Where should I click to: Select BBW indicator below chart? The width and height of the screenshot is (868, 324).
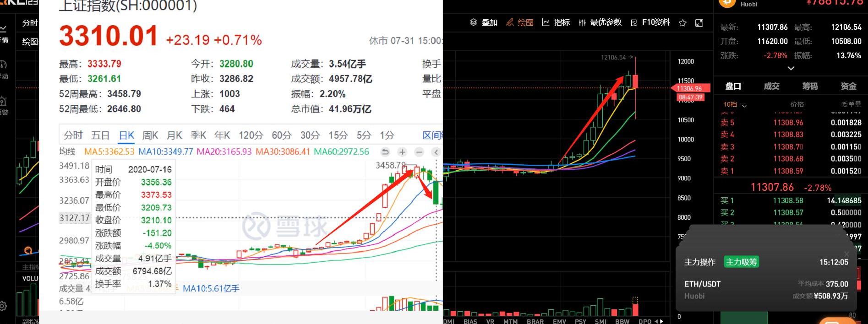point(622,321)
